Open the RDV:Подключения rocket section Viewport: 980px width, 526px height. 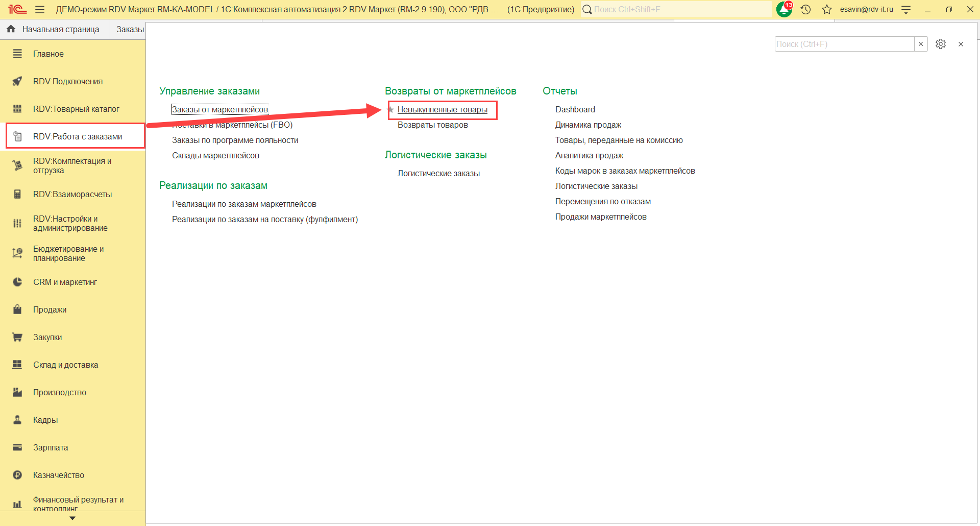click(x=68, y=82)
